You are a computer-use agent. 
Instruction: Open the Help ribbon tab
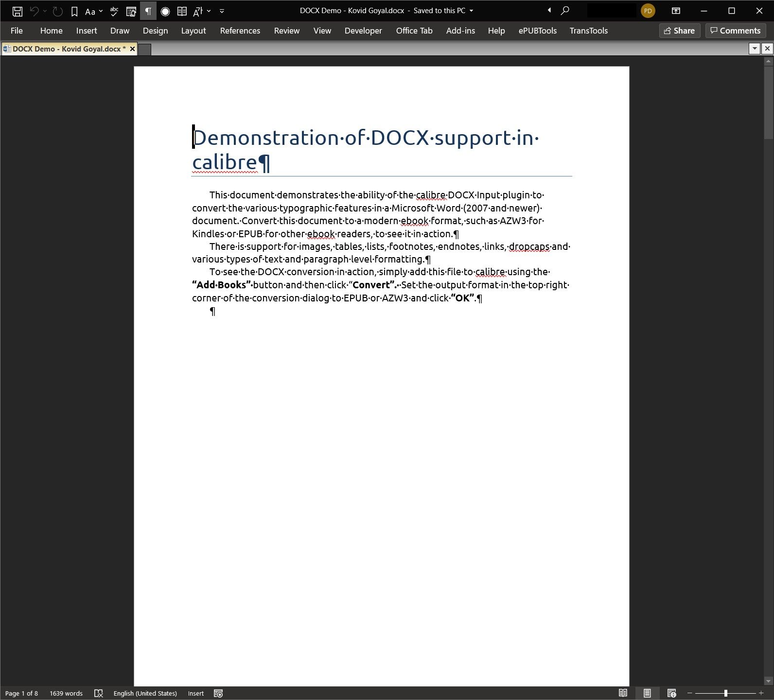(496, 31)
